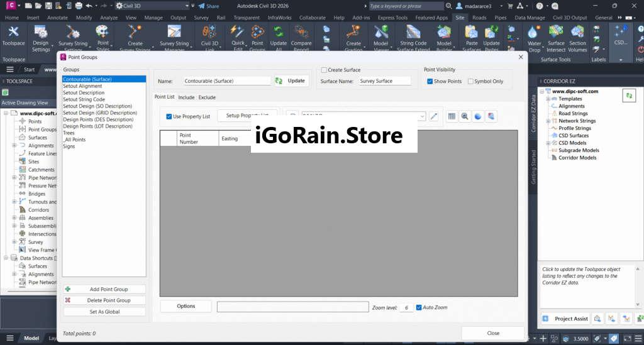Expand the Network Strings tree node
This screenshot has height=345, width=644.
click(x=548, y=121)
